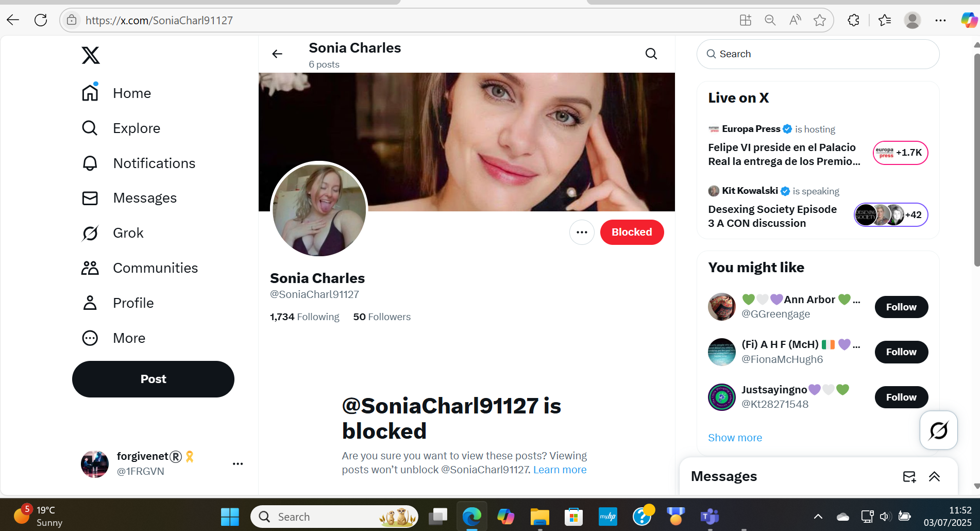
Task: Open Edge Settings and more menu
Action: click(x=940, y=20)
